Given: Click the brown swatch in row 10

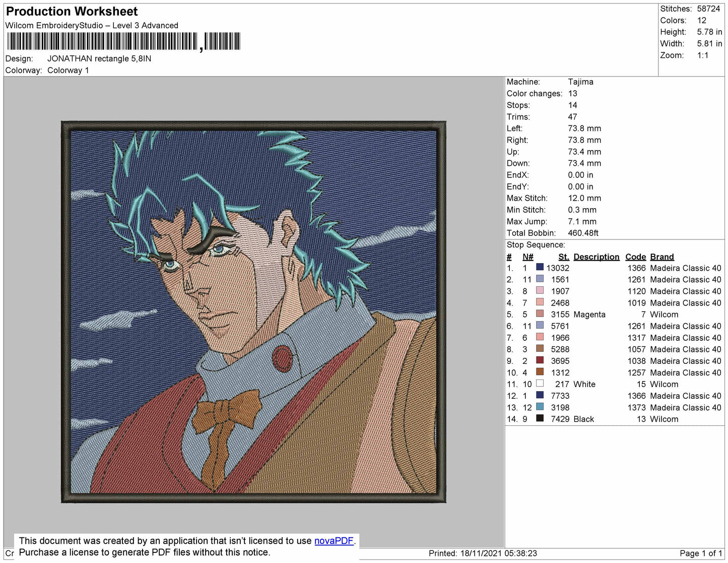Looking at the screenshot, I should (540, 371).
